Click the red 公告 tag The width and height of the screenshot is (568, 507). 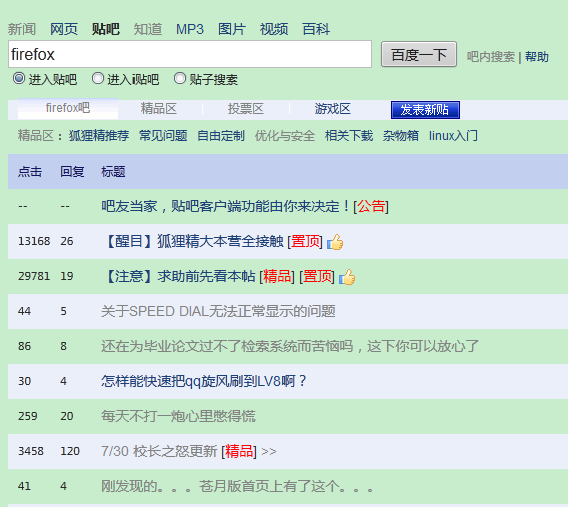pyautogui.click(x=371, y=206)
